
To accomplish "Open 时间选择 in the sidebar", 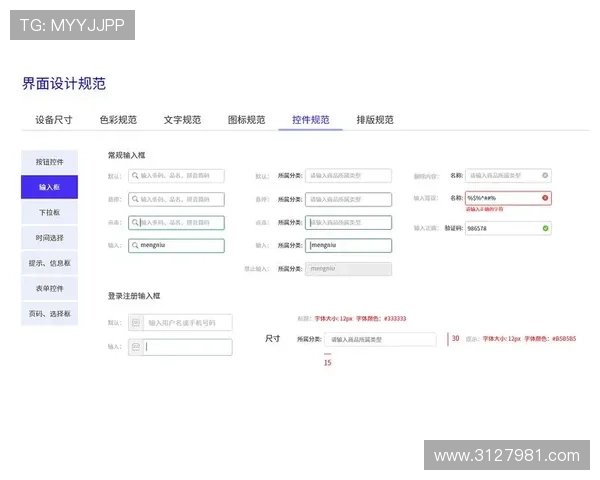I will coord(49,238).
